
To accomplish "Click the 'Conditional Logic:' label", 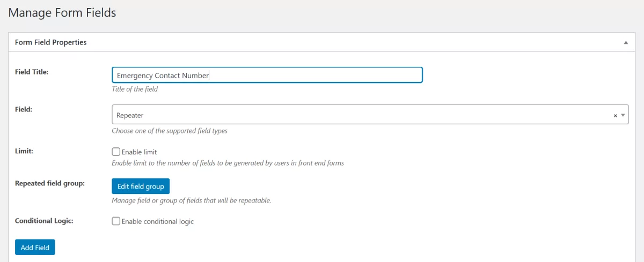I will [x=43, y=221].
